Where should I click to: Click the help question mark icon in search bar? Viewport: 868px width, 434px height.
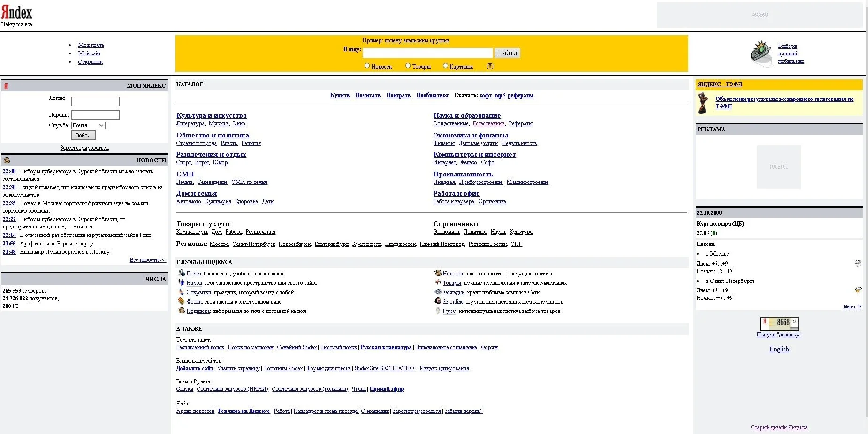pos(490,66)
